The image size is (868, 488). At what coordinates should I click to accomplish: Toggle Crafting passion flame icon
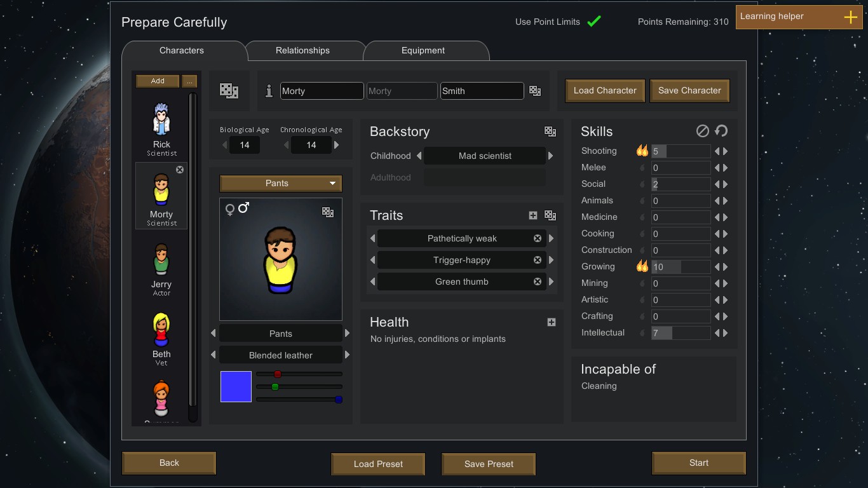pyautogui.click(x=642, y=316)
